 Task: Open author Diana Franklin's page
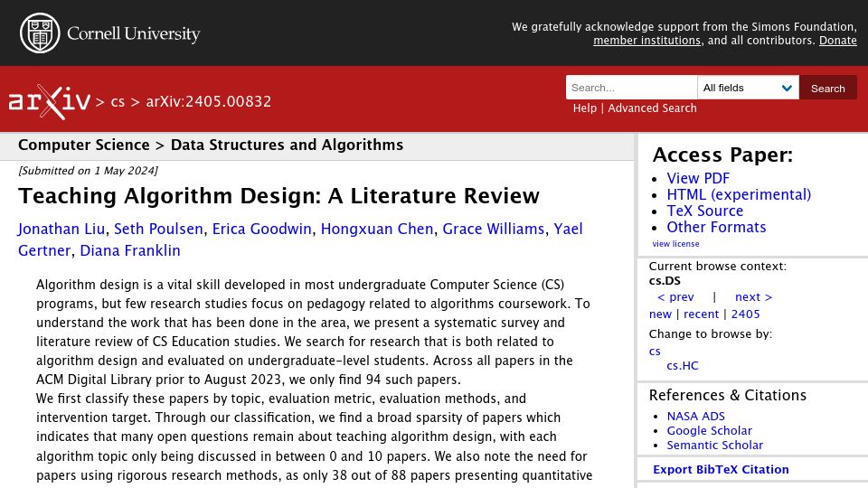coord(130,250)
